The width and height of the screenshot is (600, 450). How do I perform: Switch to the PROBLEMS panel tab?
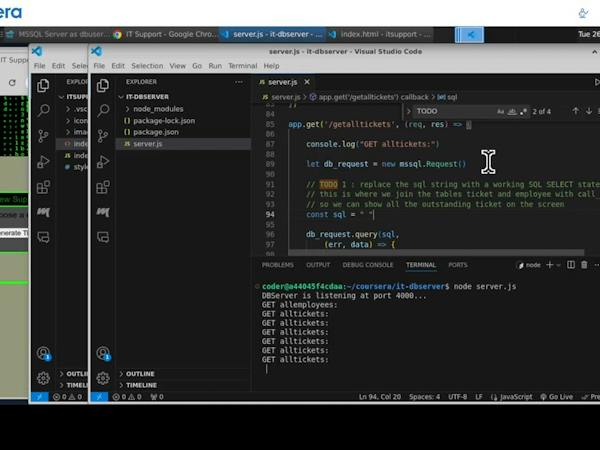tap(278, 265)
